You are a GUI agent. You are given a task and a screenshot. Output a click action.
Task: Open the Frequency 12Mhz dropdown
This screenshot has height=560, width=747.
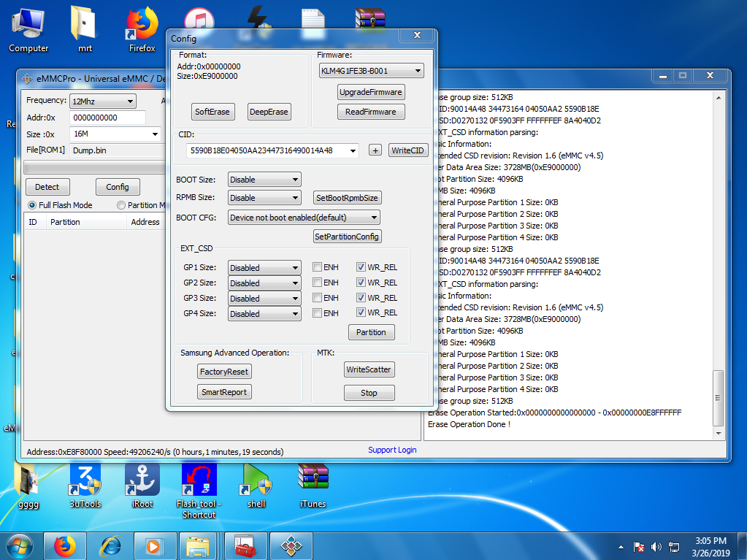click(x=103, y=101)
